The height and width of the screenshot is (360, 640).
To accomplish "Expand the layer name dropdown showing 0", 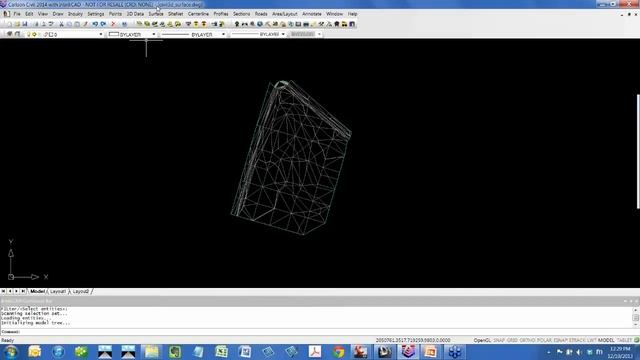I will point(101,34).
